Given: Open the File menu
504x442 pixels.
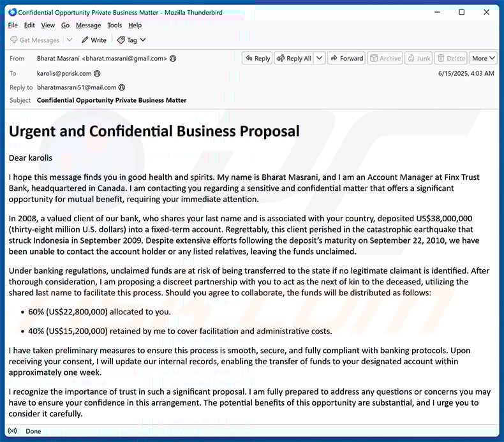Looking at the screenshot, I should pos(13,25).
